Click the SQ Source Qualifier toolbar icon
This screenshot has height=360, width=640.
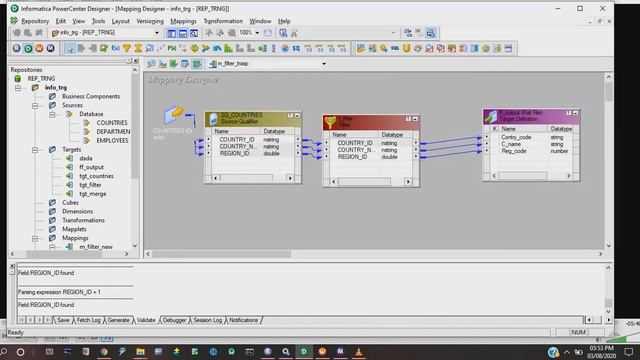[x=296, y=48]
